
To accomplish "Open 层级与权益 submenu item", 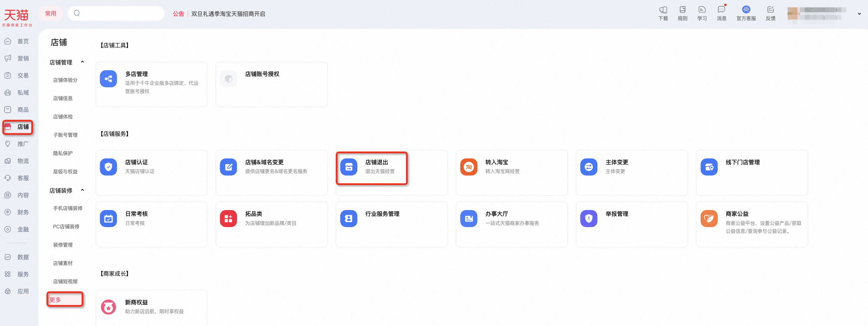I will pyautogui.click(x=65, y=172).
